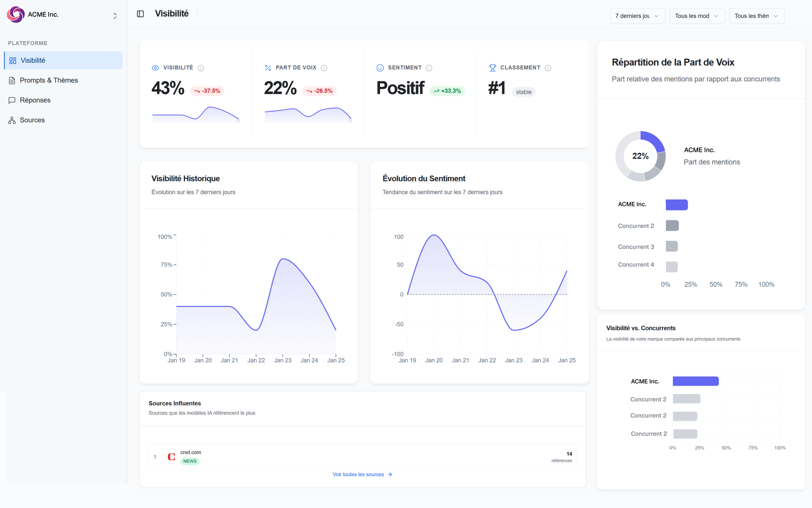Click the trophy icon for Classement
This screenshot has height=508, width=812.
[492, 67]
